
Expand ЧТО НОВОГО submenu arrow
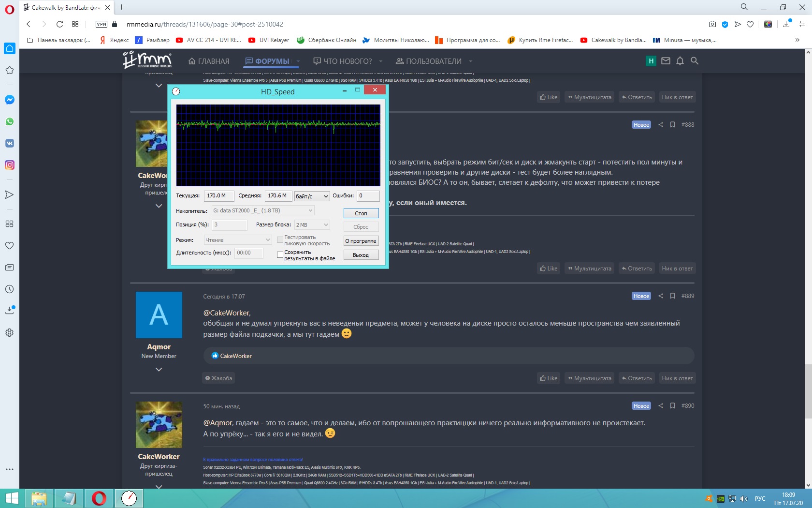point(381,61)
